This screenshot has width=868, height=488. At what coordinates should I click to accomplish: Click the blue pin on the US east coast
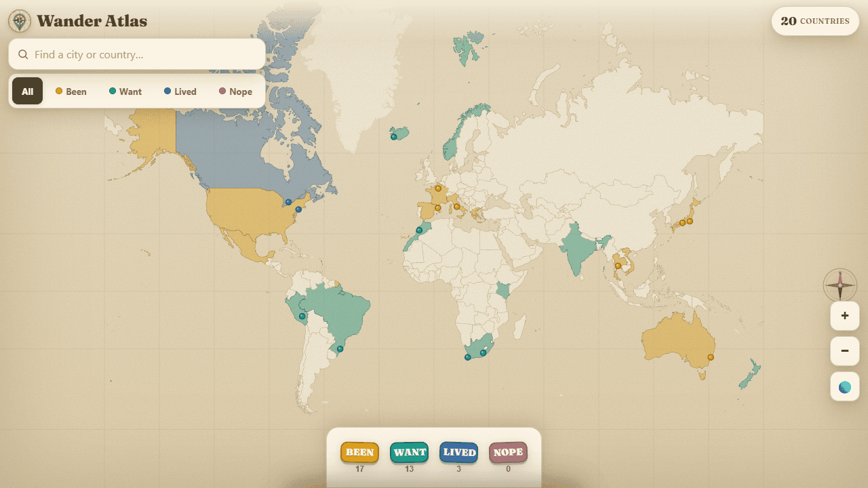[298, 209]
